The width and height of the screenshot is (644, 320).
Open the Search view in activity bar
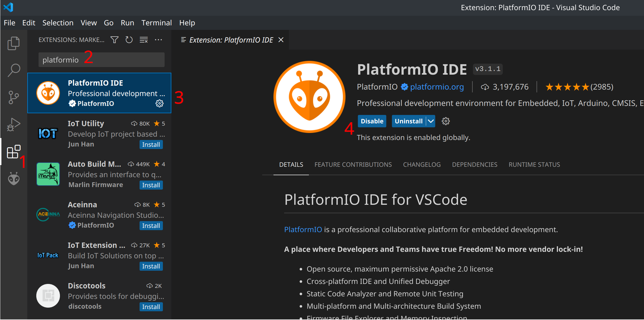point(14,70)
